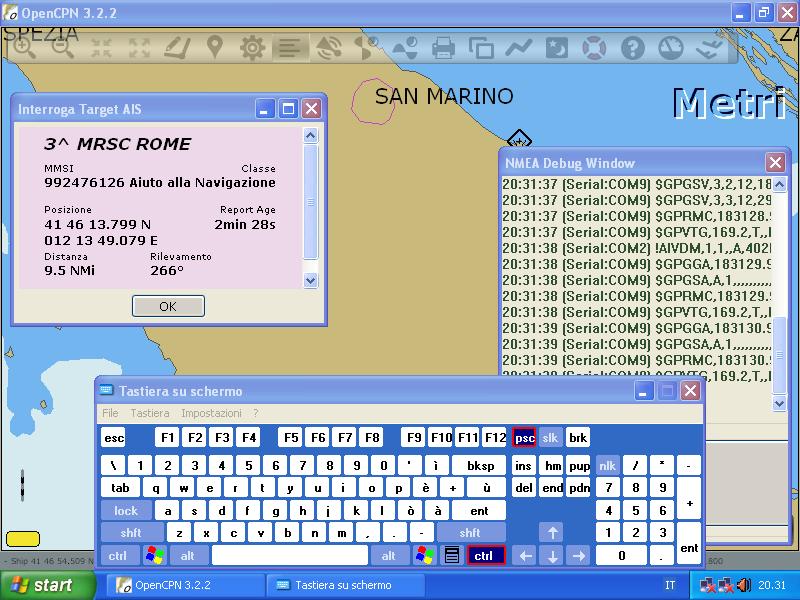The height and width of the screenshot is (600, 800).
Task: Click the map pin marker toolbar icon
Action: click(x=215, y=48)
